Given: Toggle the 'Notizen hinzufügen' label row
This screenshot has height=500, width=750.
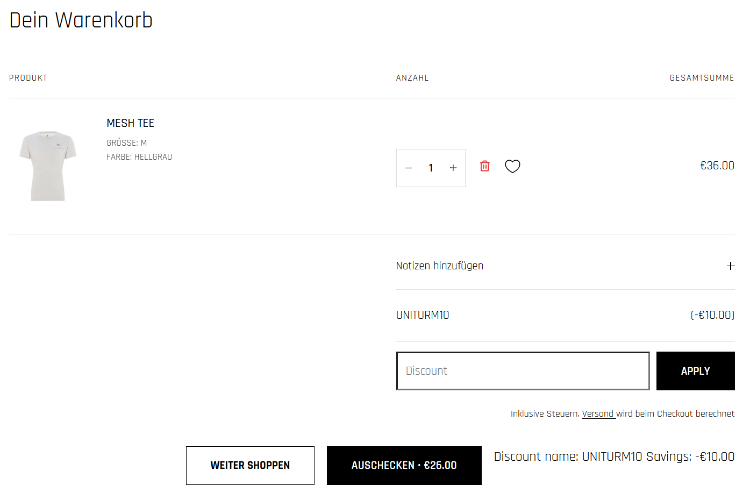Looking at the screenshot, I should (x=440, y=266).
